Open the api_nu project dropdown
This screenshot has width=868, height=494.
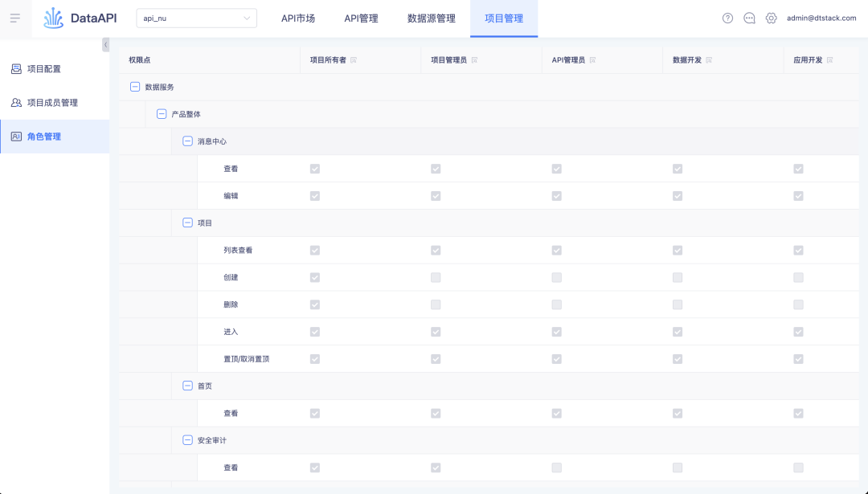pyautogui.click(x=197, y=18)
